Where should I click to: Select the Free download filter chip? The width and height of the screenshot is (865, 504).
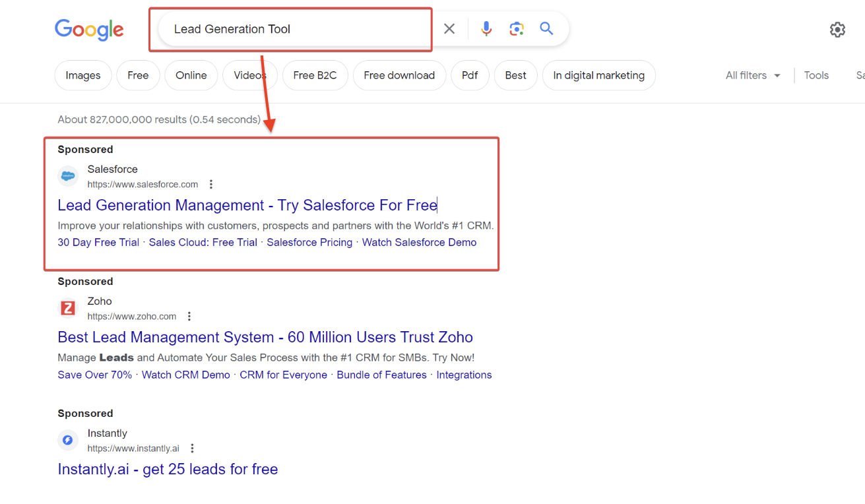pyautogui.click(x=399, y=75)
